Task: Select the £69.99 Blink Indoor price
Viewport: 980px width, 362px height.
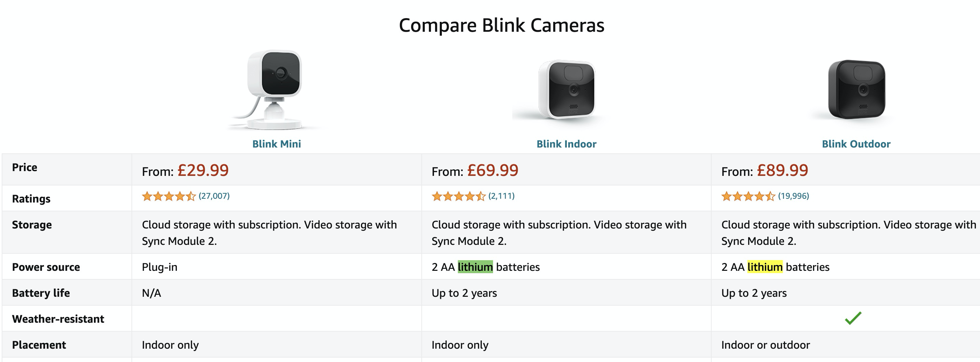Action: 493,170
